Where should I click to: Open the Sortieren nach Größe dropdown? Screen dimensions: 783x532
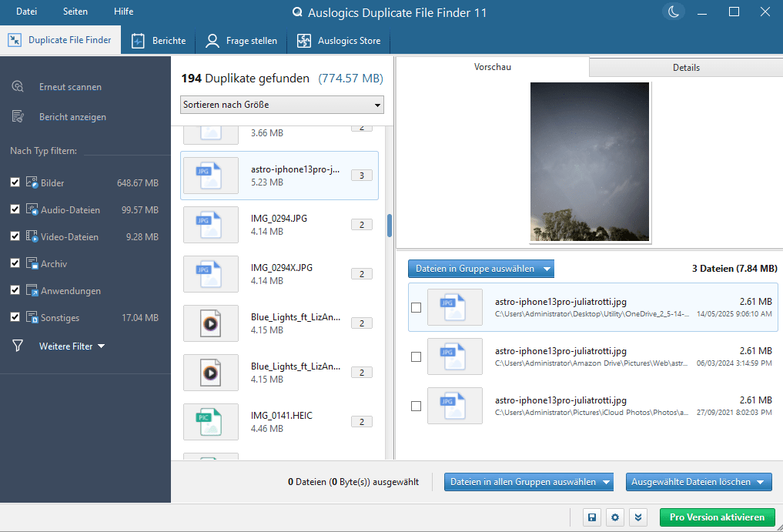pos(282,104)
